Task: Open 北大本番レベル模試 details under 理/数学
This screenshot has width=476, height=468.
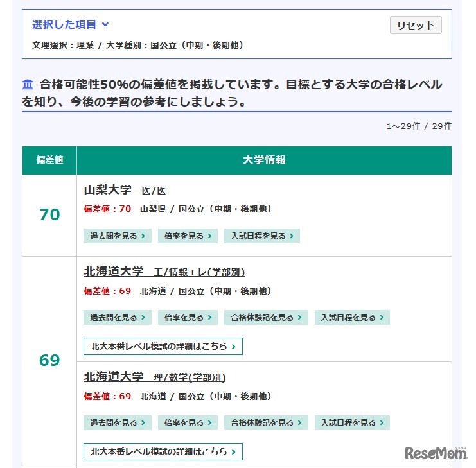Action: pos(163,451)
